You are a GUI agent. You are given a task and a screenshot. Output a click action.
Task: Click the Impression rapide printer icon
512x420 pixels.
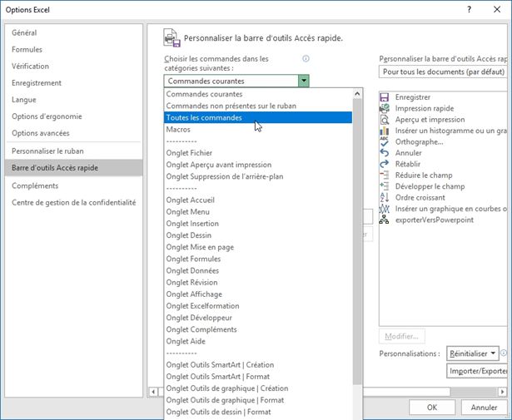click(x=385, y=108)
